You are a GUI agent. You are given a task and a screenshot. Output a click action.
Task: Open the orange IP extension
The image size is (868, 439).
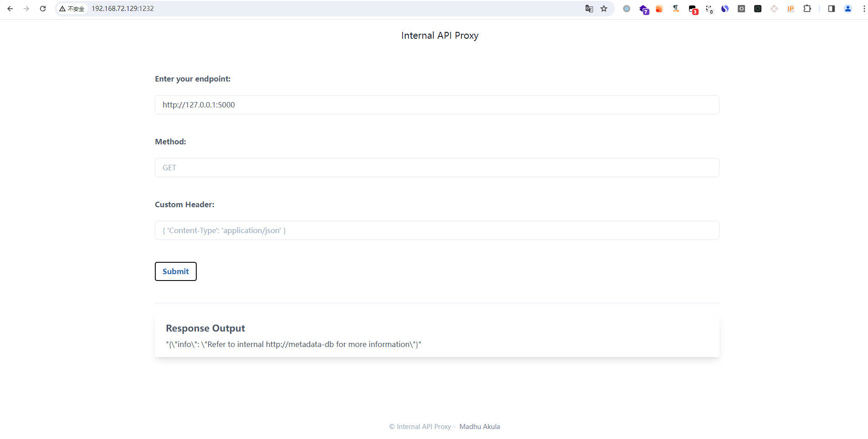tap(791, 9)
